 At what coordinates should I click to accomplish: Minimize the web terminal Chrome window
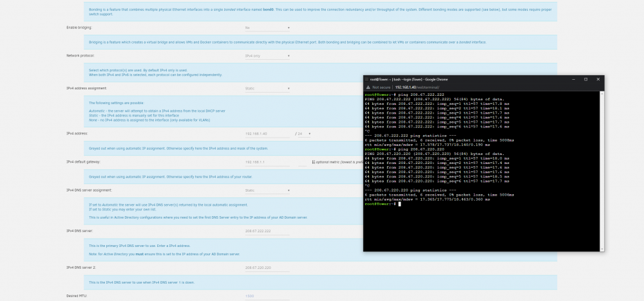pyautogui.click(x=573, y=79)
